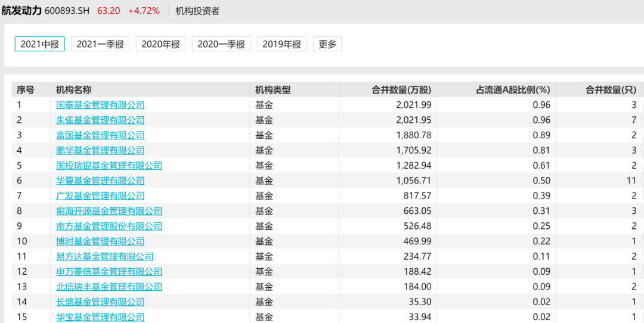Switch to the 2021一季报 tab
The height and width of the screenshot is (323, 644).
point(100,44)
